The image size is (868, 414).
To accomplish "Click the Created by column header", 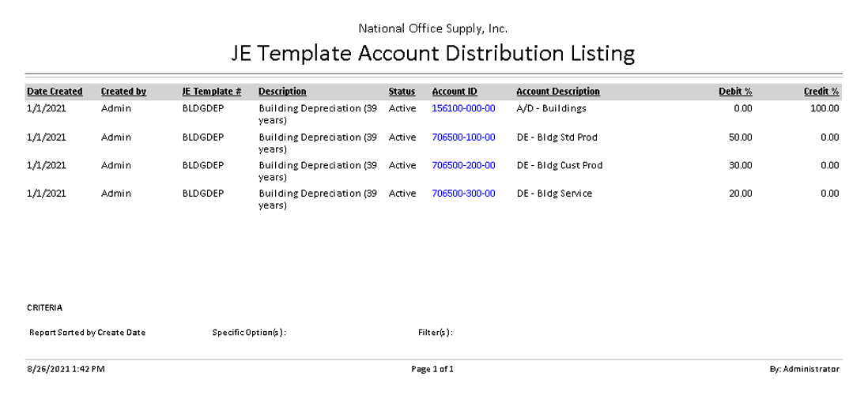I will coord(123,92).
